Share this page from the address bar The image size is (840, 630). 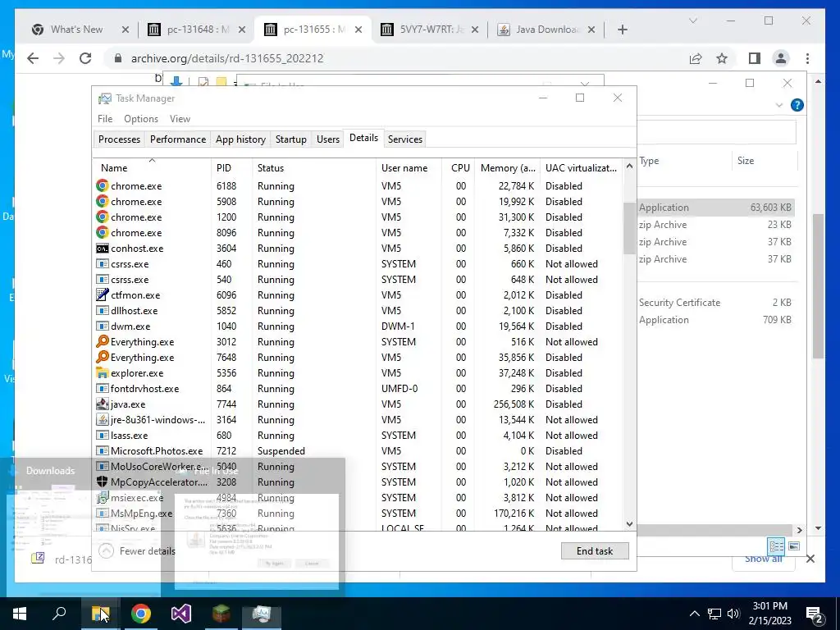click(x=696, y=58)
